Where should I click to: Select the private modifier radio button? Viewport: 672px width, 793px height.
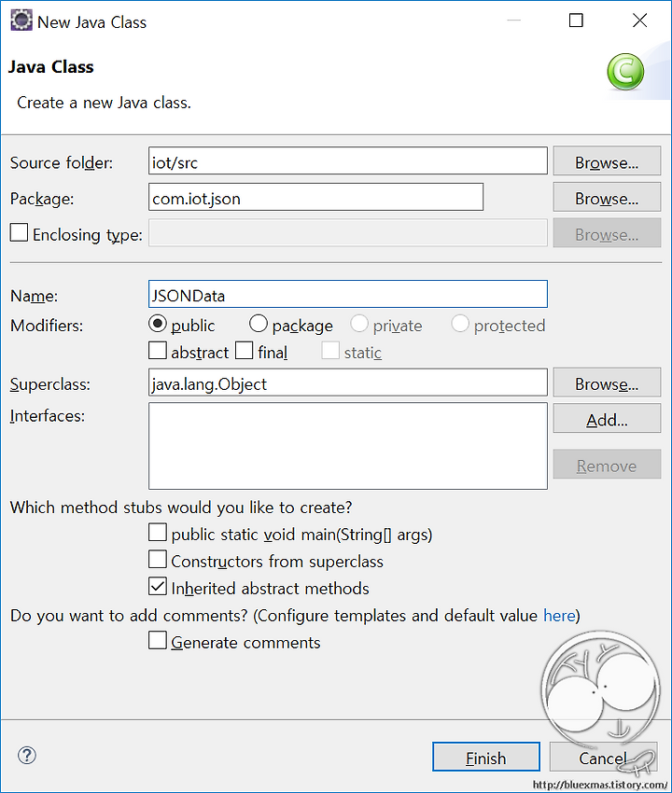tap(359, 324)
